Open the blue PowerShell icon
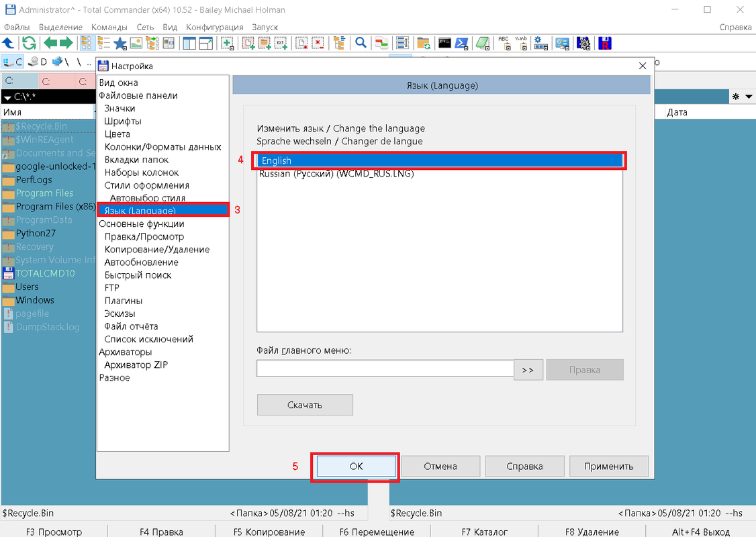 461,44
